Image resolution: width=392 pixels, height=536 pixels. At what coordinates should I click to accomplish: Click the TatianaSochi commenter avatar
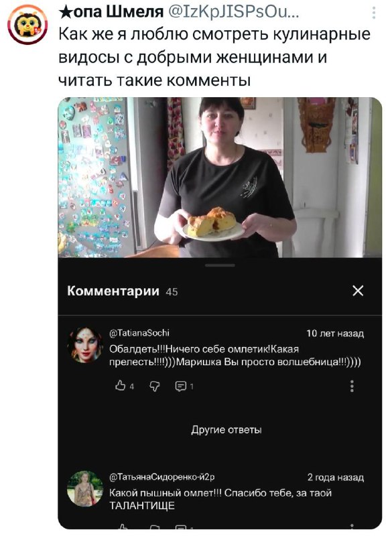(x=85, y=345)
